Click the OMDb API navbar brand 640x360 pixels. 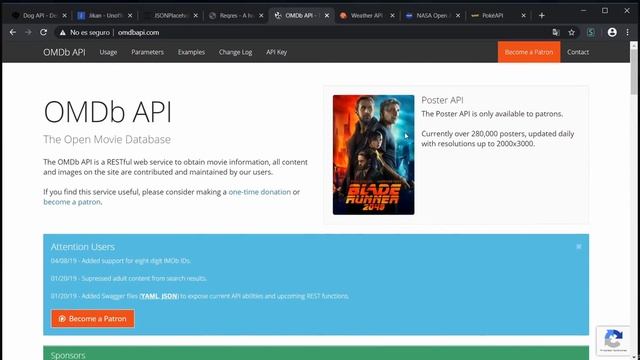64,52
